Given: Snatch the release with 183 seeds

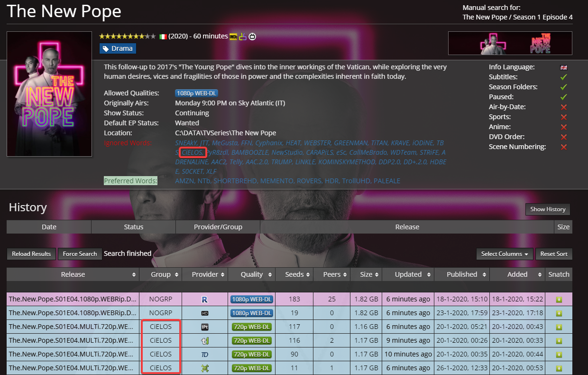Looking at the screenshot, I should pos(559,300).
